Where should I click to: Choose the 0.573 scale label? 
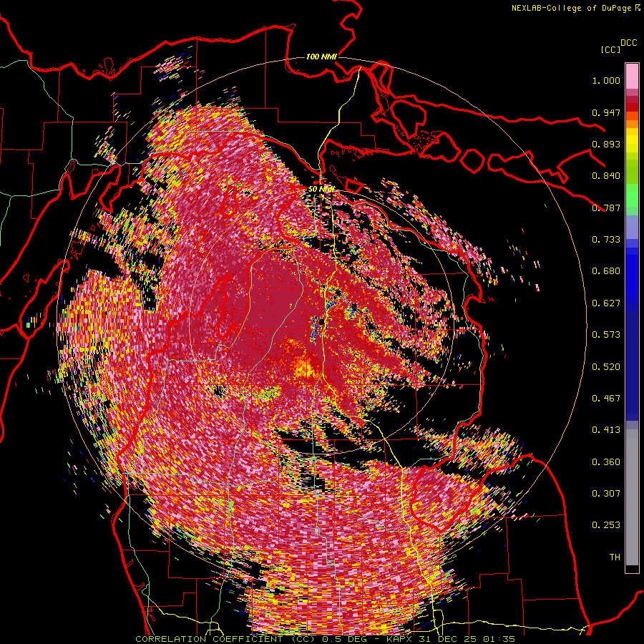(x=606, y=335)
